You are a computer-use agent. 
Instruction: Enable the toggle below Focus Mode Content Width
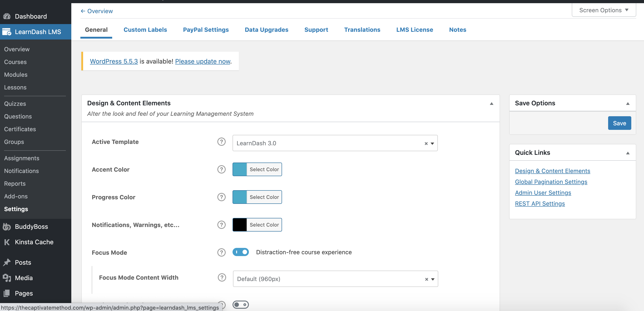[240, 304]
